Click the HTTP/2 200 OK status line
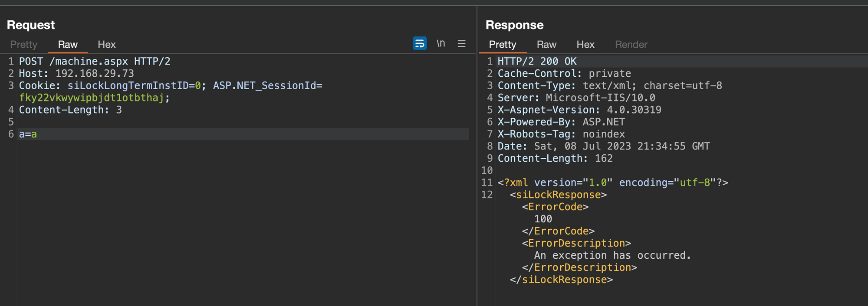This screenshot has width=868, height=306. point(537,62)
